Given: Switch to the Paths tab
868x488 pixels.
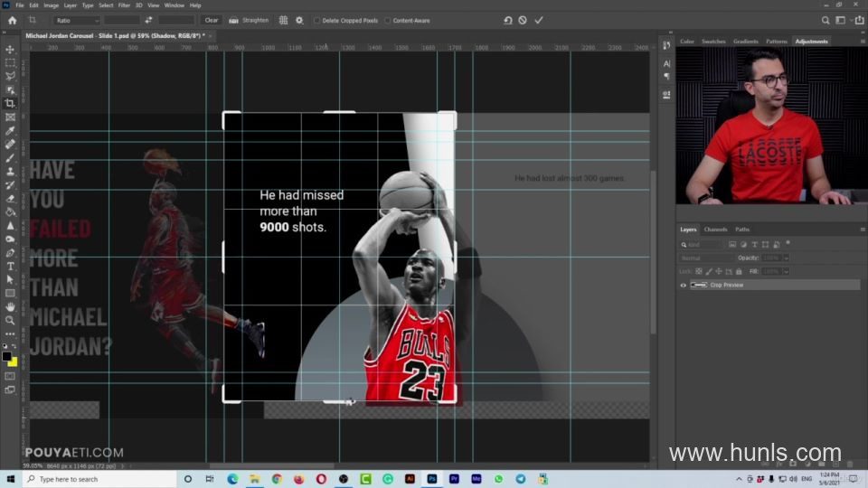Looking at the screenshot, I should click(x=742, y=230).
